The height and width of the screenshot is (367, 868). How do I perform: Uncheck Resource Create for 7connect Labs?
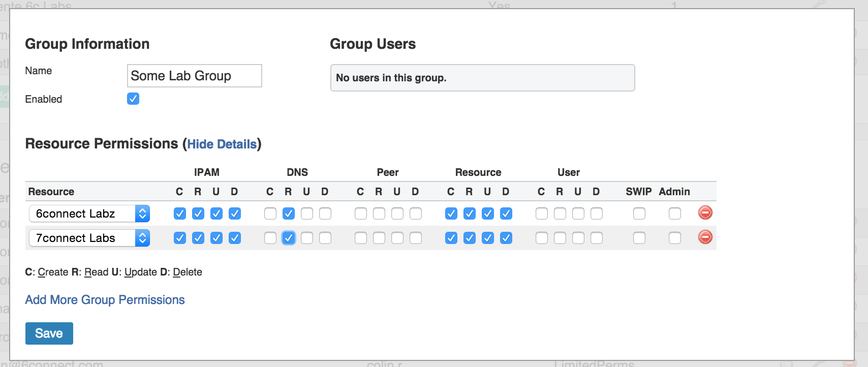tap(451, 238)
